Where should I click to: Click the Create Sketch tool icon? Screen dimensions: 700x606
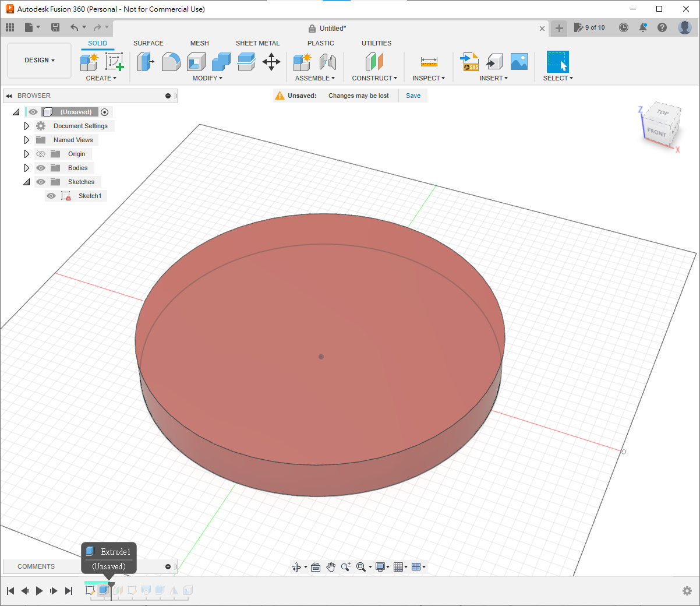[114, 61]
